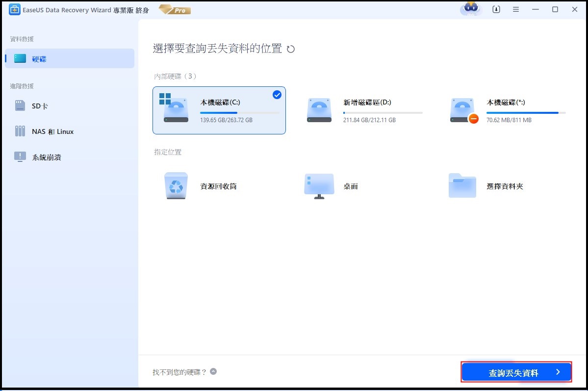Click the AI assistant robot icon
Screen dimensions: 588x391
pyautogui.click(x=471, y=9)
